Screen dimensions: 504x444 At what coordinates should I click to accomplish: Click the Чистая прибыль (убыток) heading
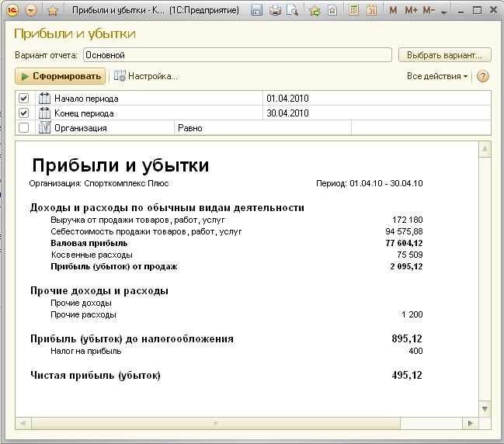[x=96, y=375]
